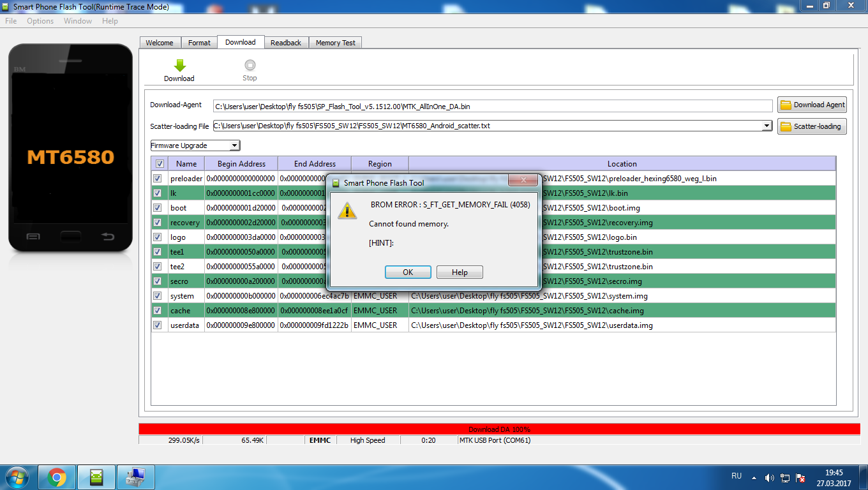Open the Options menu

click(40, 21)
